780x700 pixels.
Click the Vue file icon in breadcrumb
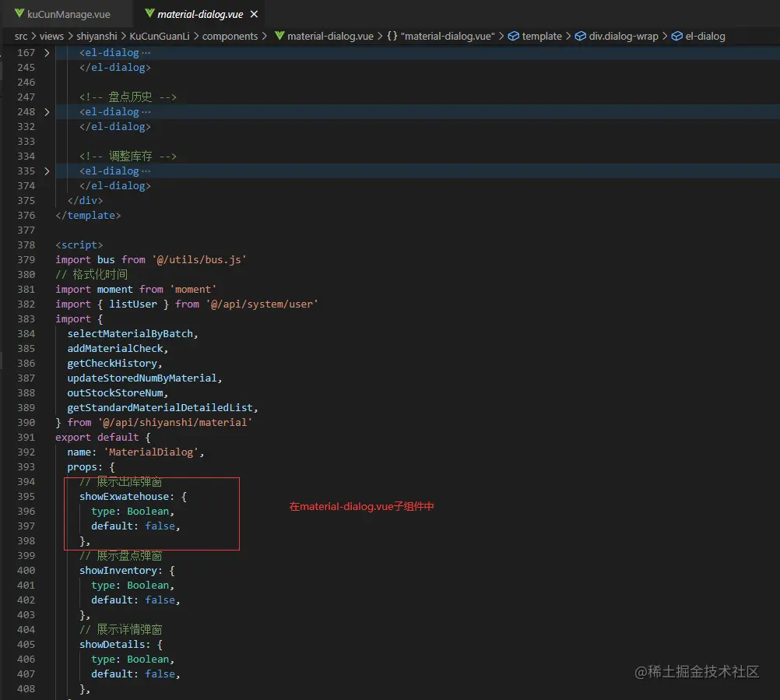[x=279, y=36]
